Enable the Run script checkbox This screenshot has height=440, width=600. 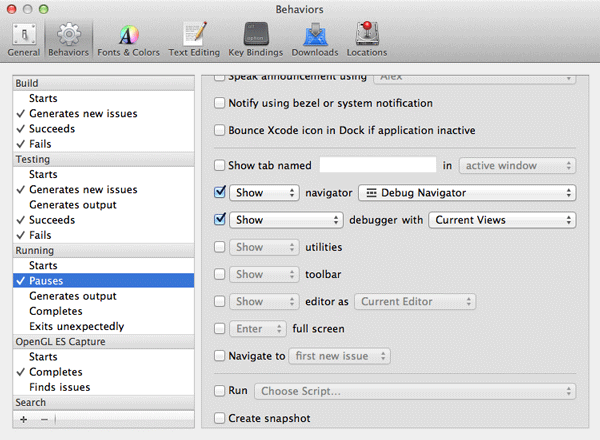pos(219,391)
